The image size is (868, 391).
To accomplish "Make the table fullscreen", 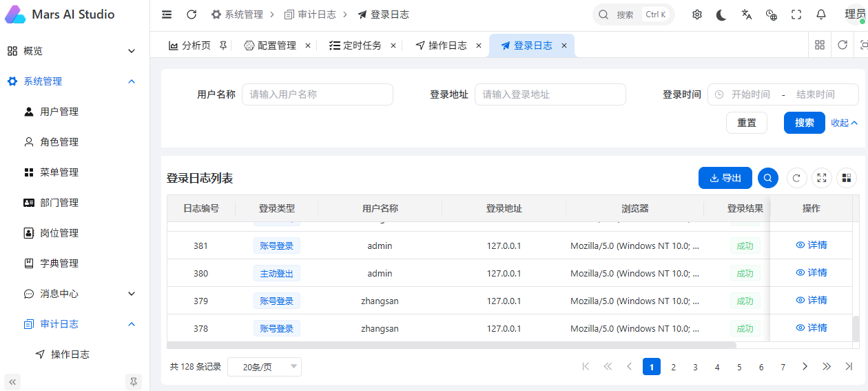I will coord(822,178).
